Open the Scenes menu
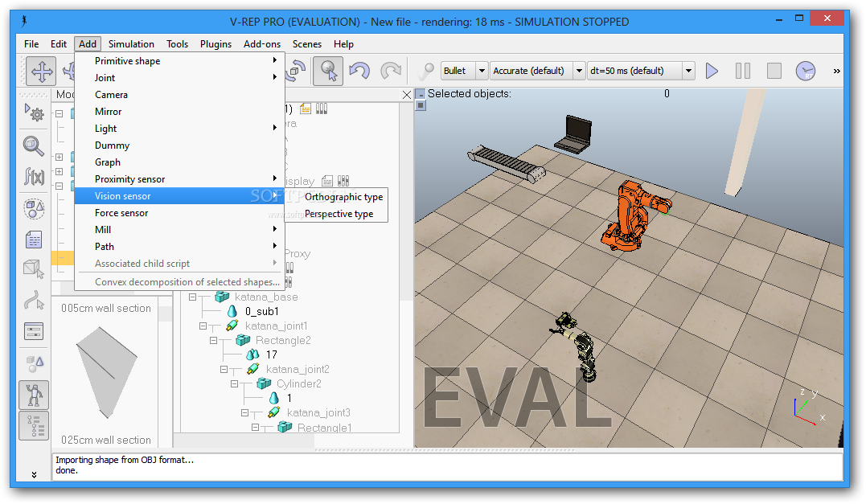866x504 pixels. coord(307,43)
